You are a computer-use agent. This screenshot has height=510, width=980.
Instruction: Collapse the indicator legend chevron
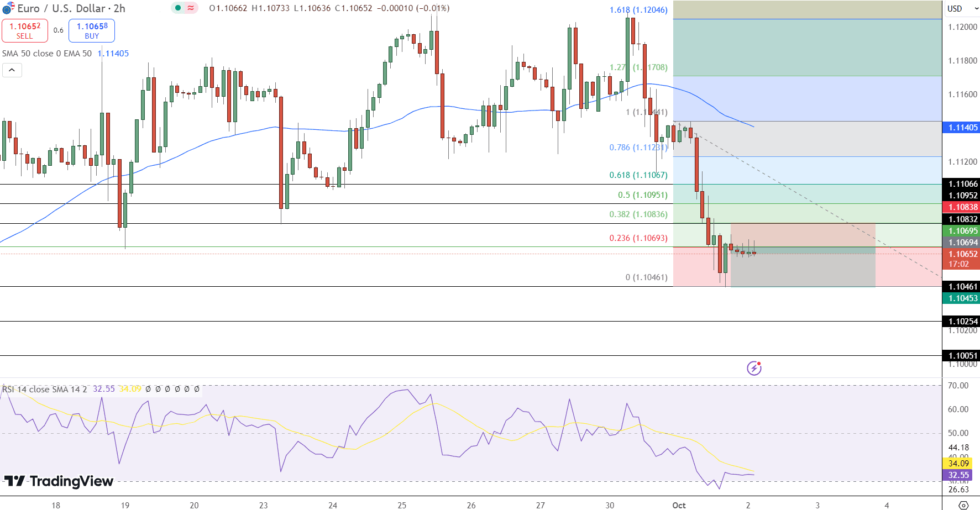(x=12, y=70)
